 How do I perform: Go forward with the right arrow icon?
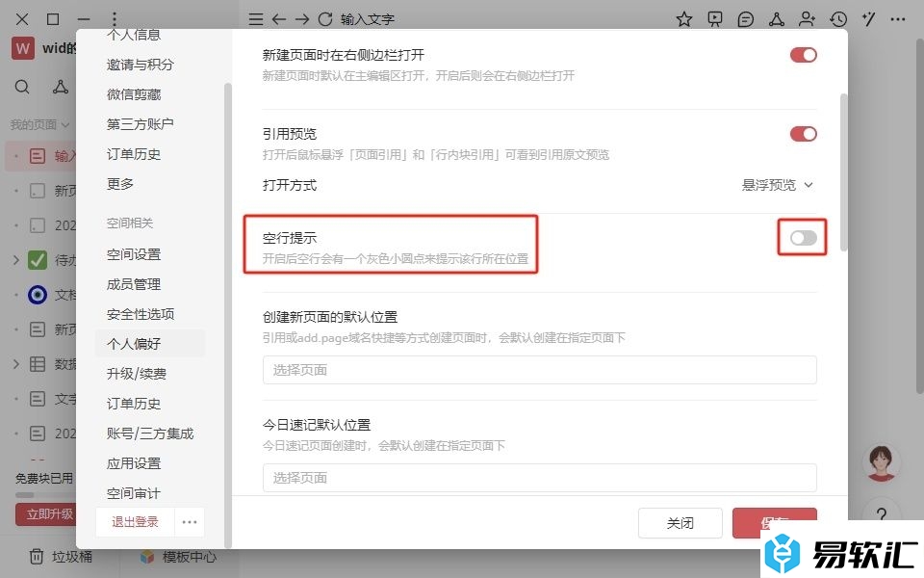[301, 19]
